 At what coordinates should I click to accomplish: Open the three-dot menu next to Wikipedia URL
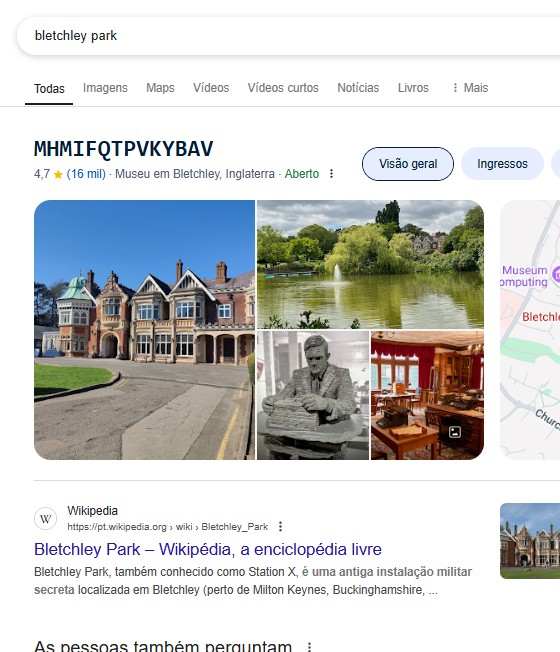(x=281, y=527)
